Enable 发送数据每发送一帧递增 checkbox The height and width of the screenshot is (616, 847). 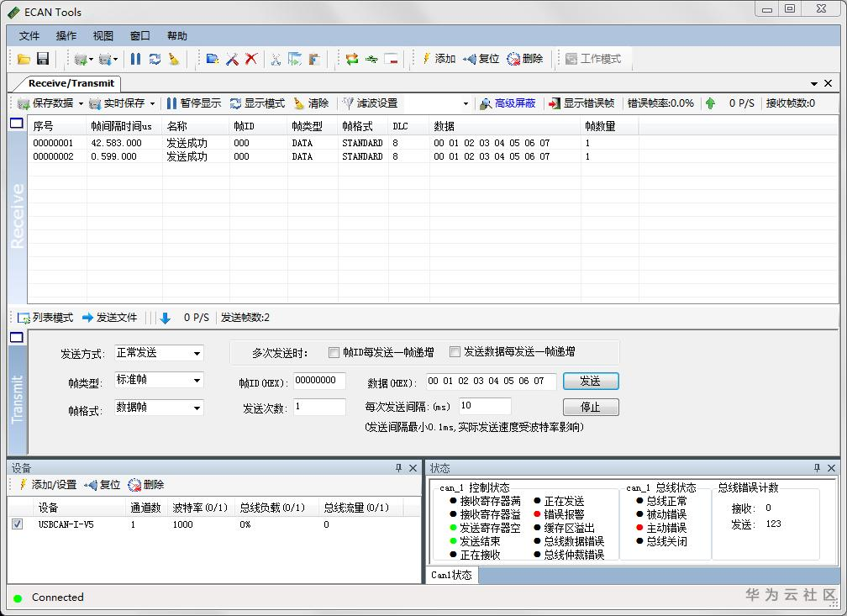tap(455, 352)
